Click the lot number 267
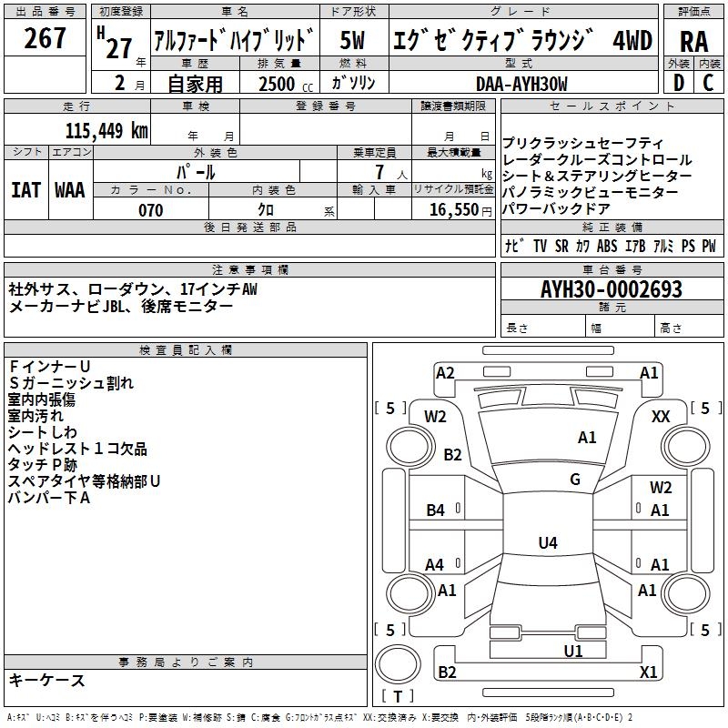This screenshot has height=728, width=728. [x=45, y=38]
